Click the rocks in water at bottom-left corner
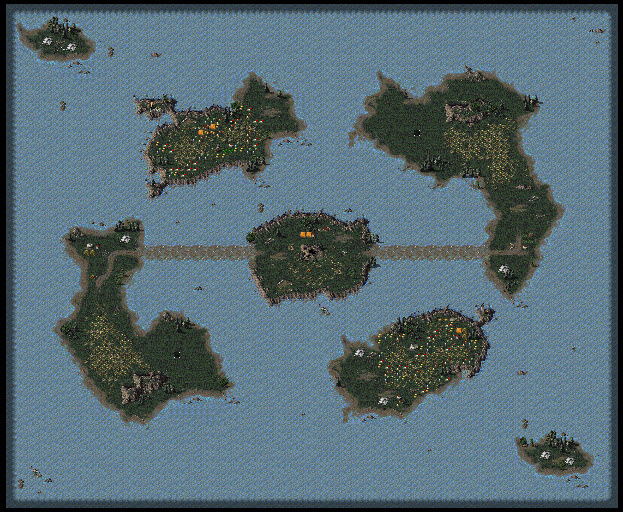 [x=35, y=473]
